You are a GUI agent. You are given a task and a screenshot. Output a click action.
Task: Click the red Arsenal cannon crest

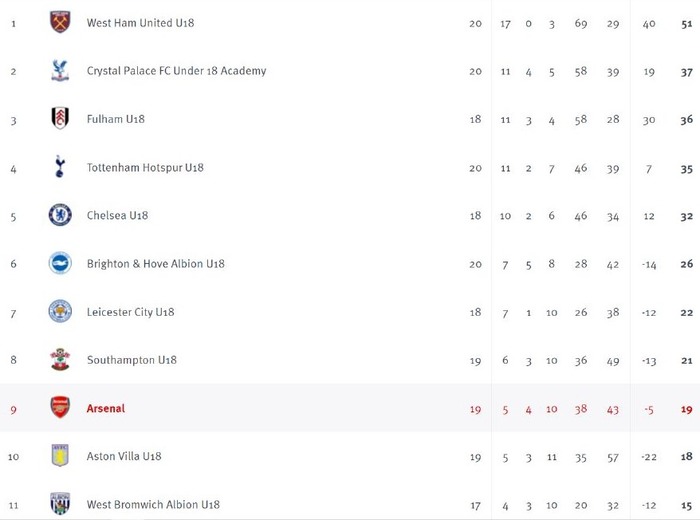(x=60, y=408)
